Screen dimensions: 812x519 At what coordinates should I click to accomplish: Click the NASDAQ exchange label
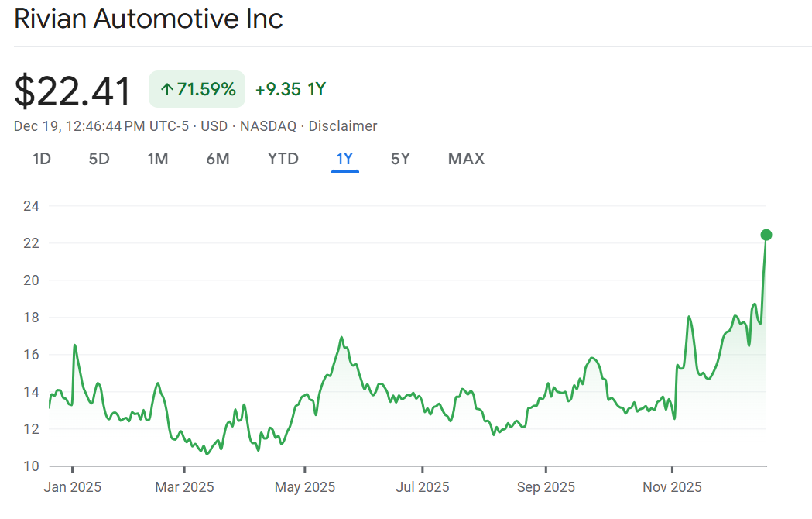[x=267, y=125]
